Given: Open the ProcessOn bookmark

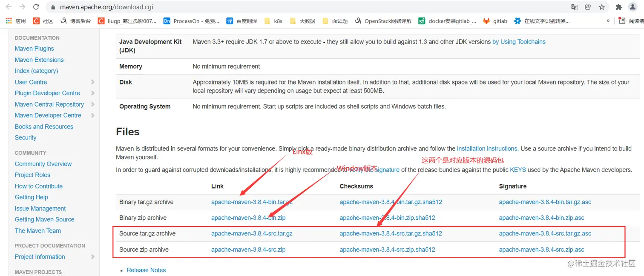Looking at the screenshot, I should [x=191, y=21].
